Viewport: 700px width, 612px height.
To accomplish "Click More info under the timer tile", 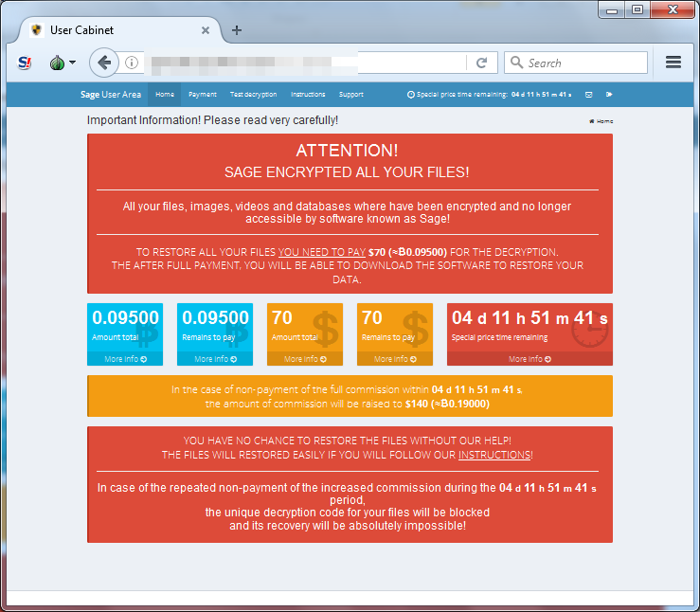I will pos(529,359).
